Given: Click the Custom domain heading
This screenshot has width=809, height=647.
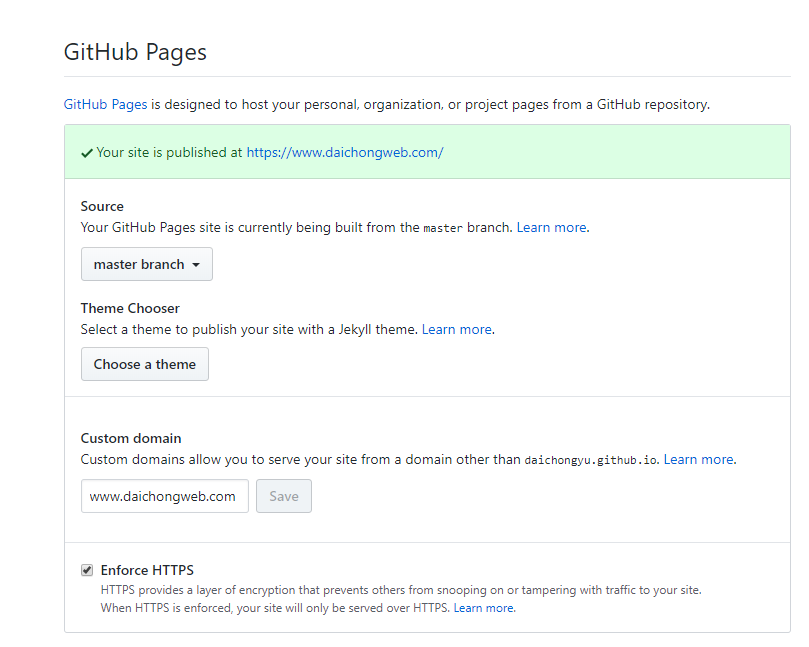Looking at the screenshot, I should (131, 439).
